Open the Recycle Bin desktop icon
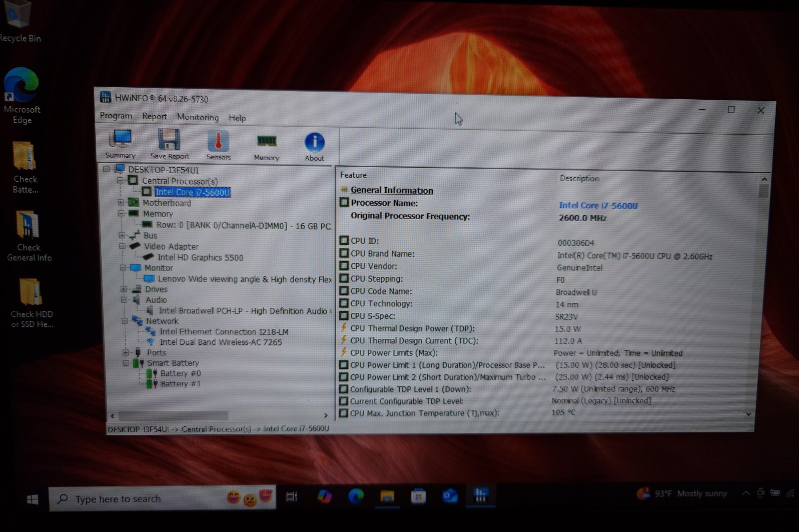 pyautogui.click(x=19, y=21)
